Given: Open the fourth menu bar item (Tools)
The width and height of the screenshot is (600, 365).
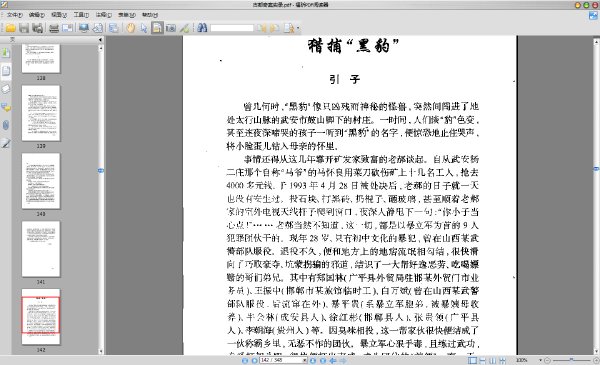Looking at the screenshot, I should coord(81,15).
